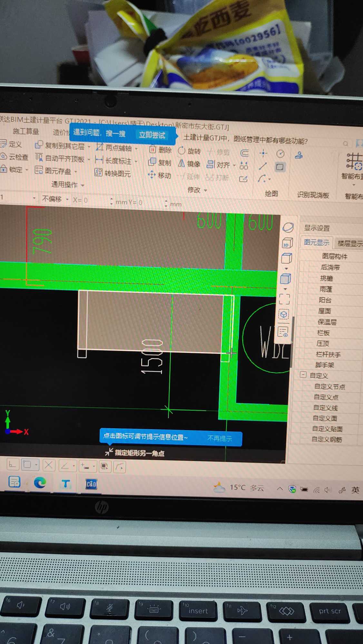Switch to the 图元显示 tab

point(317,242)
